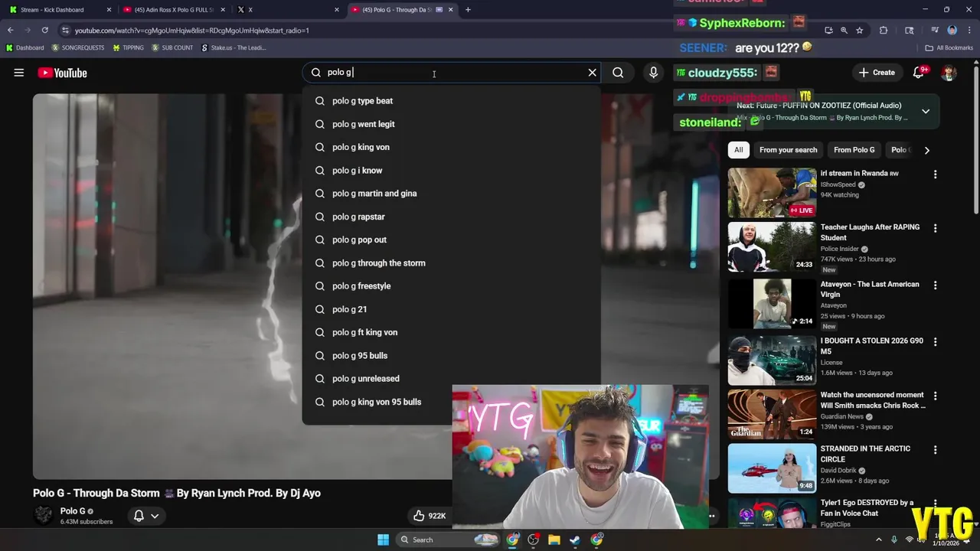Open 'STRANDED IN THE ARCTIC CIRCLE' title
The image size is (980, 551).
coord(865,454)
